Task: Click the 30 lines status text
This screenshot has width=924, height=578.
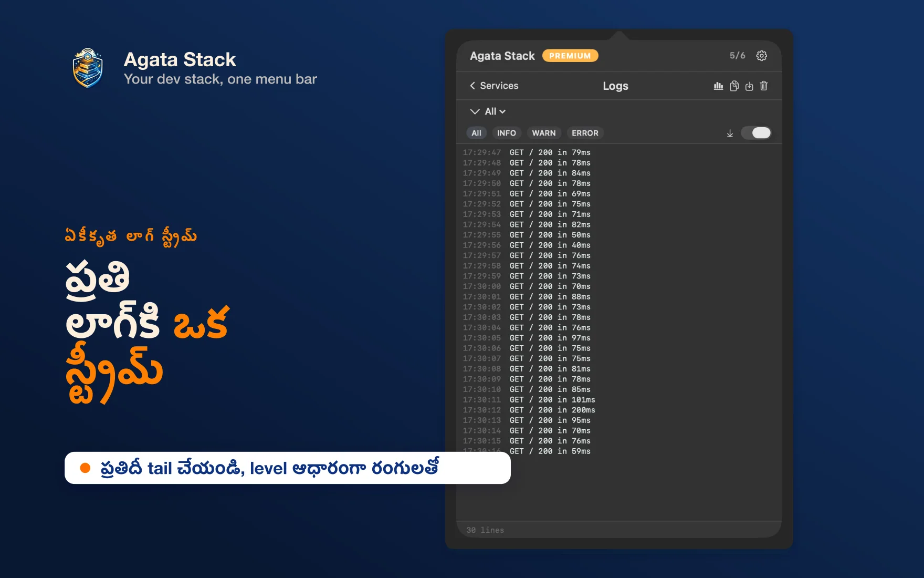Action: (485, 530)
